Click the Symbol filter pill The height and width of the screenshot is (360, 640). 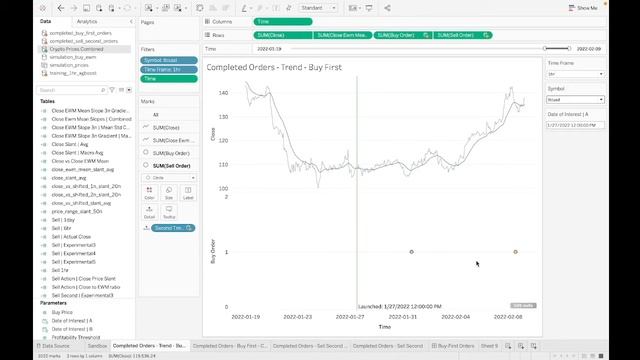click(169, 60)
